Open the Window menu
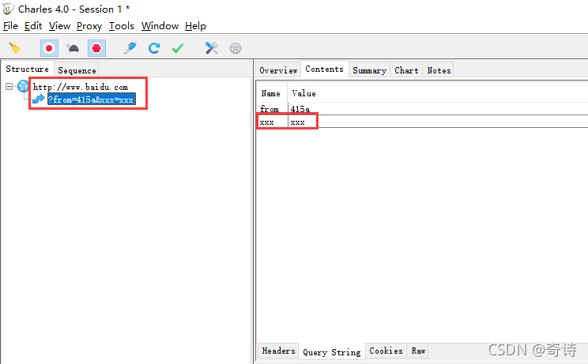 click(x=160, y=26)
